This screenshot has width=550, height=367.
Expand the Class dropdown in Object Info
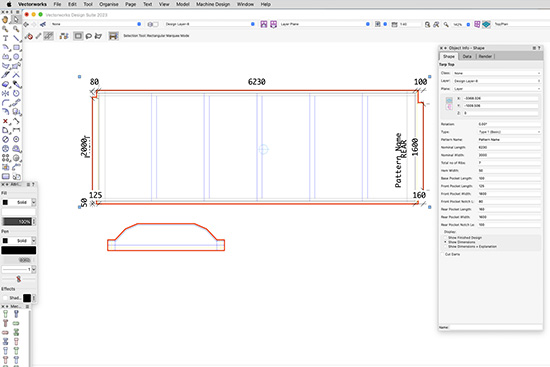[496, 73]
